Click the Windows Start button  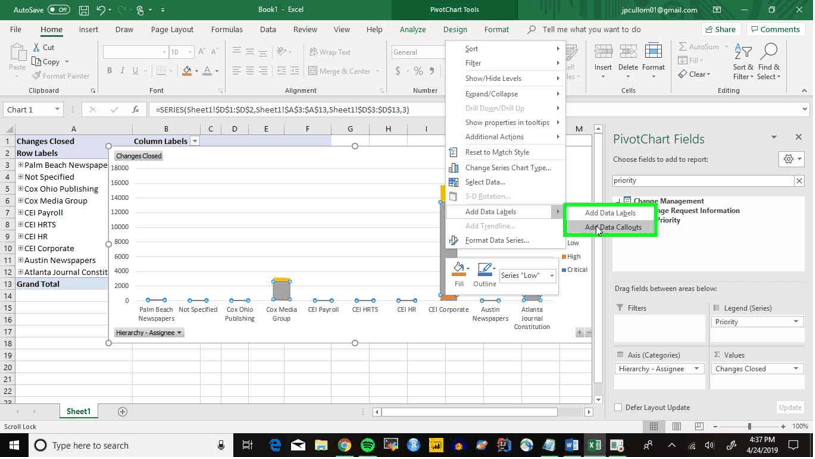coord(14,445)
